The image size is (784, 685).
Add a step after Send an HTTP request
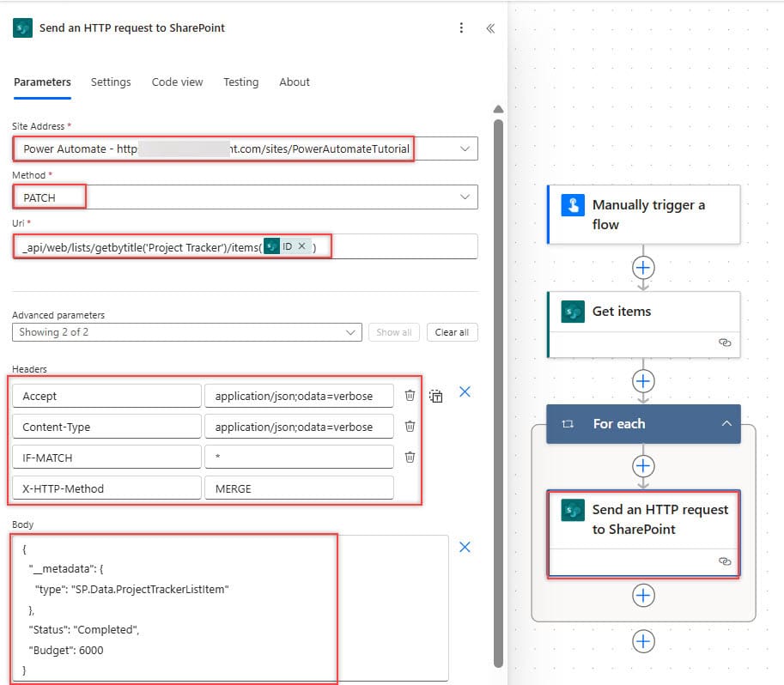click(x=643, y=596)
